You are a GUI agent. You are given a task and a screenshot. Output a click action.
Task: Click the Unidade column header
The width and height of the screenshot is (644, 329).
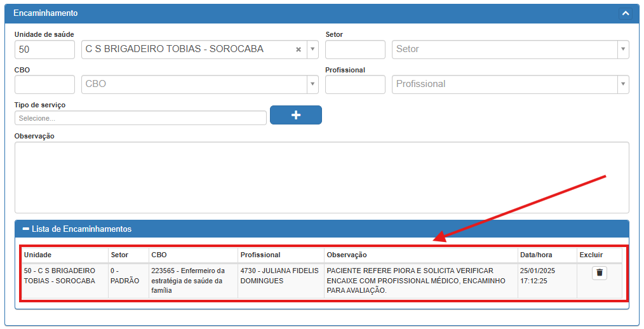(x=38, y=255)
